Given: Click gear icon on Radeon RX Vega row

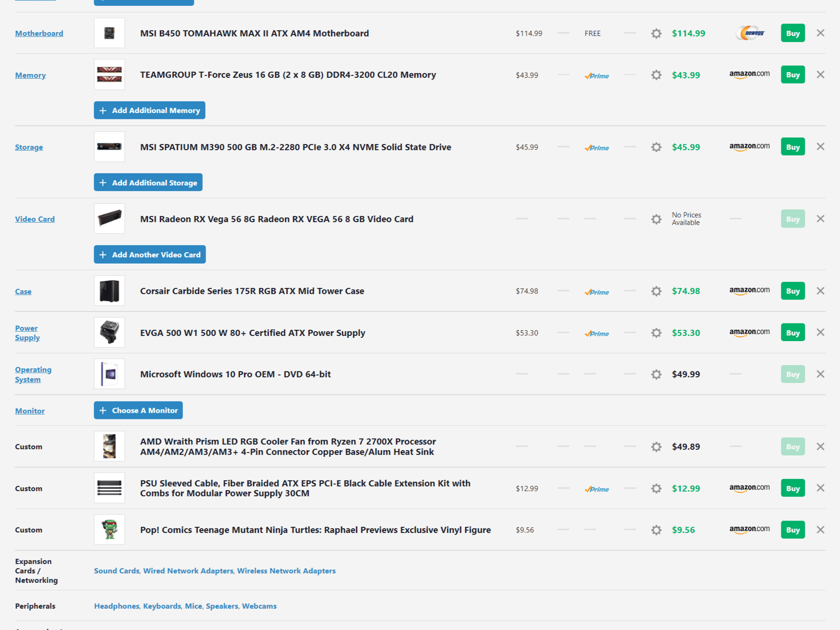Looking at the screenshot, I should pos(656,219).
